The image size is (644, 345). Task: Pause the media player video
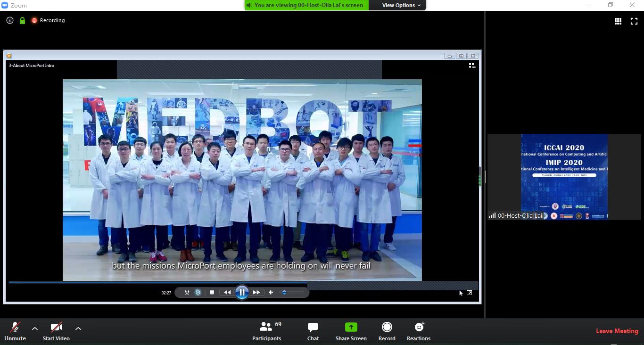(242, 293)
